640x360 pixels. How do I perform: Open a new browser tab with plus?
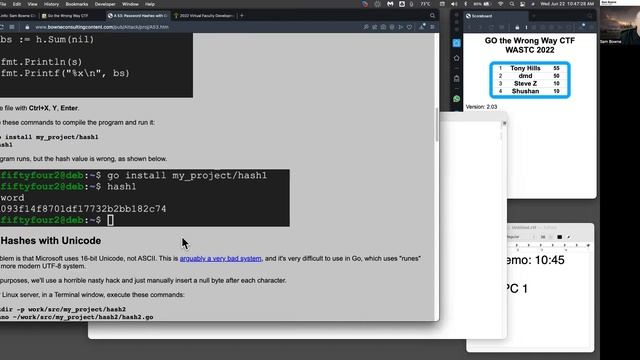pos(242,16)
